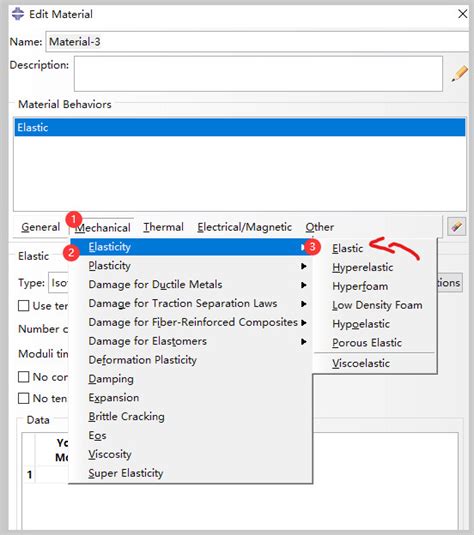Click the material Name input field
Image resolution: width=474 pixels, height=535 pixels.
coord(257,42)
